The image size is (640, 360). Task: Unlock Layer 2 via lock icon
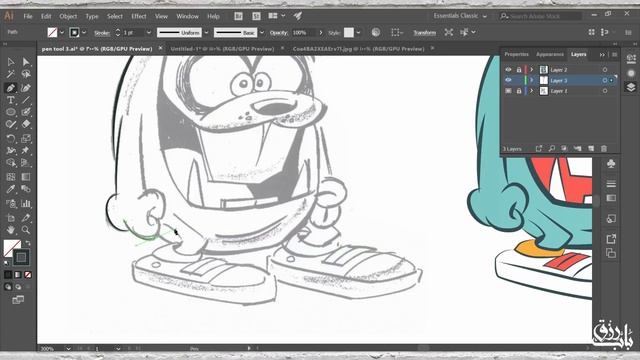click(519, 70)
